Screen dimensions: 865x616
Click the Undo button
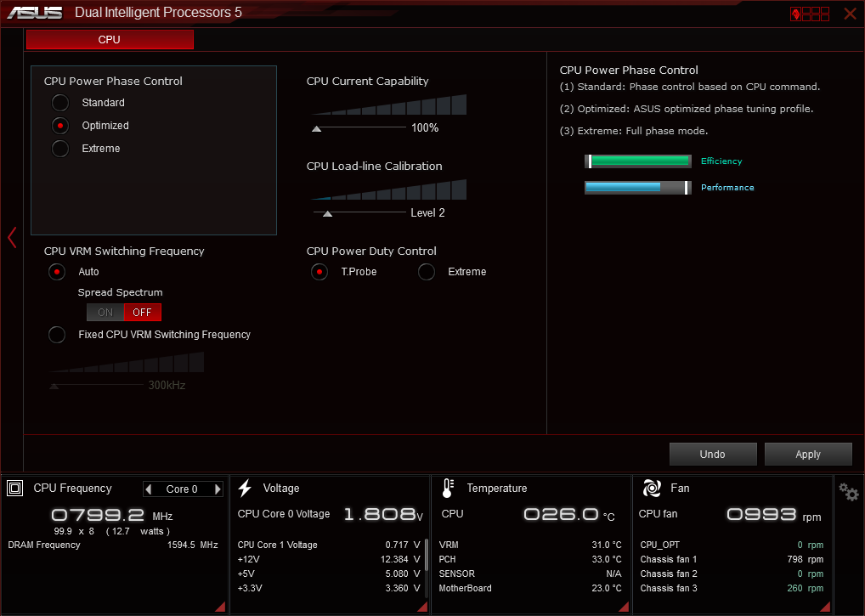click(713, 455)
